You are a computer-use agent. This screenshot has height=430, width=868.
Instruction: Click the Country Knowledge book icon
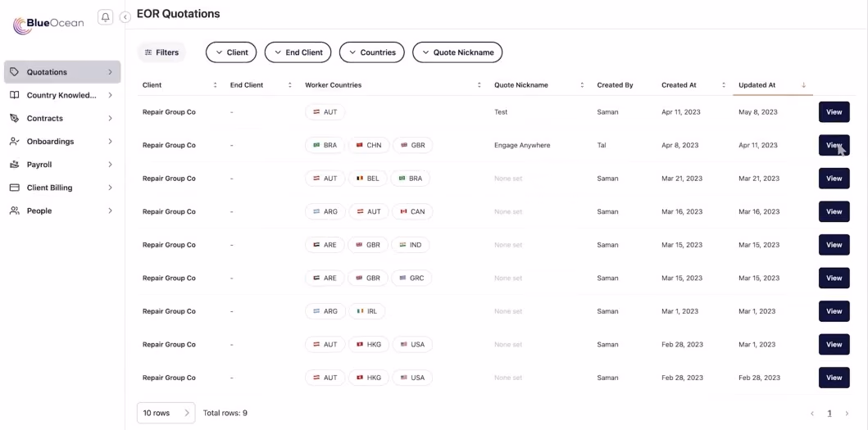click(15, 95)
